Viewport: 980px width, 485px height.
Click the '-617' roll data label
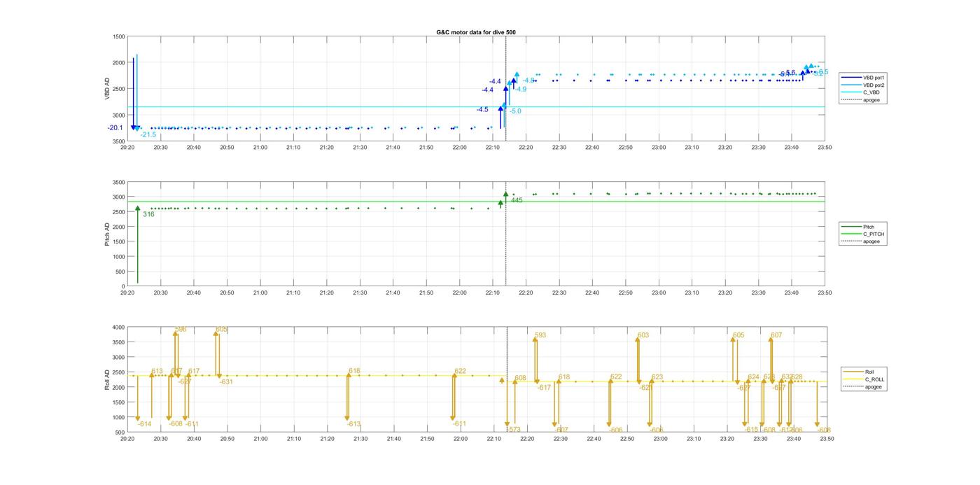[x=544, y=388]
